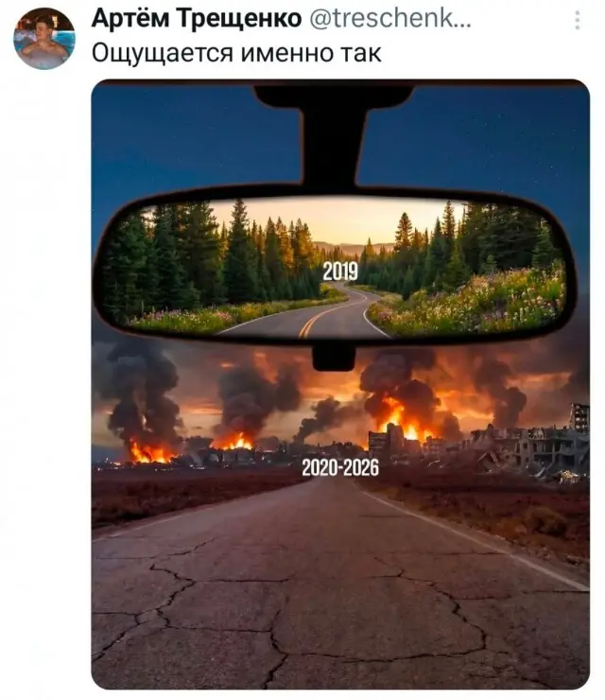Click the tall damaged tower at the far right edge

click(579, 417)
